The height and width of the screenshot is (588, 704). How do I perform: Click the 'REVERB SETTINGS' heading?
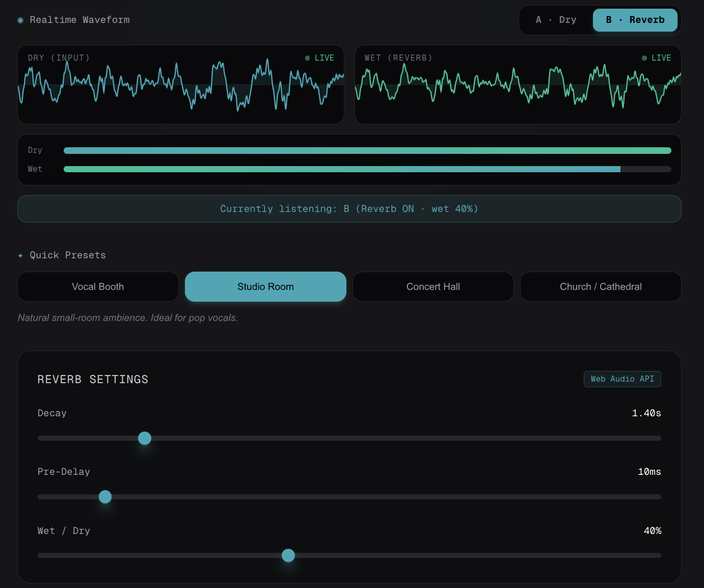(x=93, y=380)
